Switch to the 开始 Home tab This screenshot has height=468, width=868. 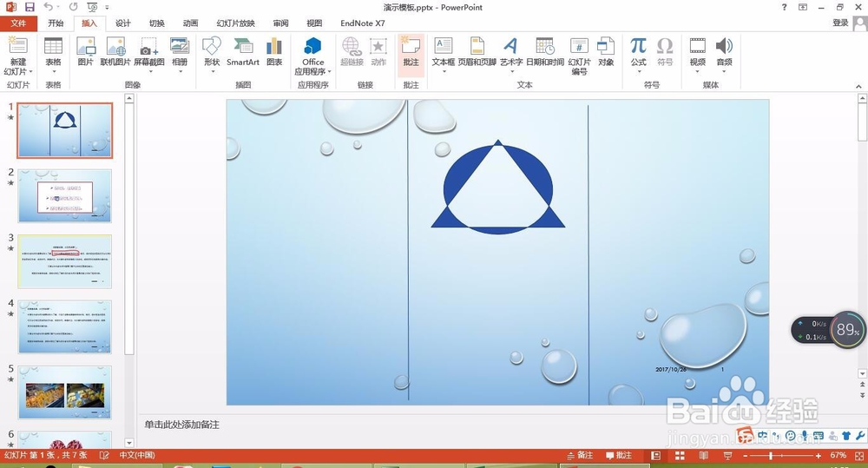click(56, 23)
